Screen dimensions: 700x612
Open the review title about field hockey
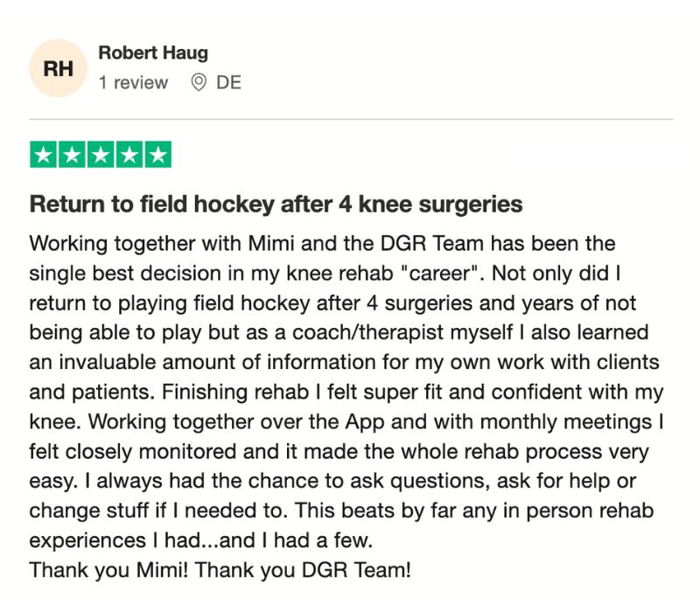276,205
